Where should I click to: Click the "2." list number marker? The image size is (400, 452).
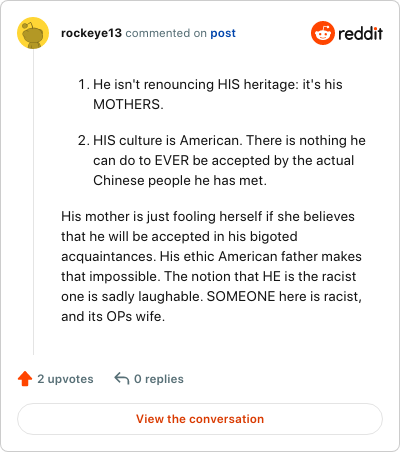pos(84,140)
